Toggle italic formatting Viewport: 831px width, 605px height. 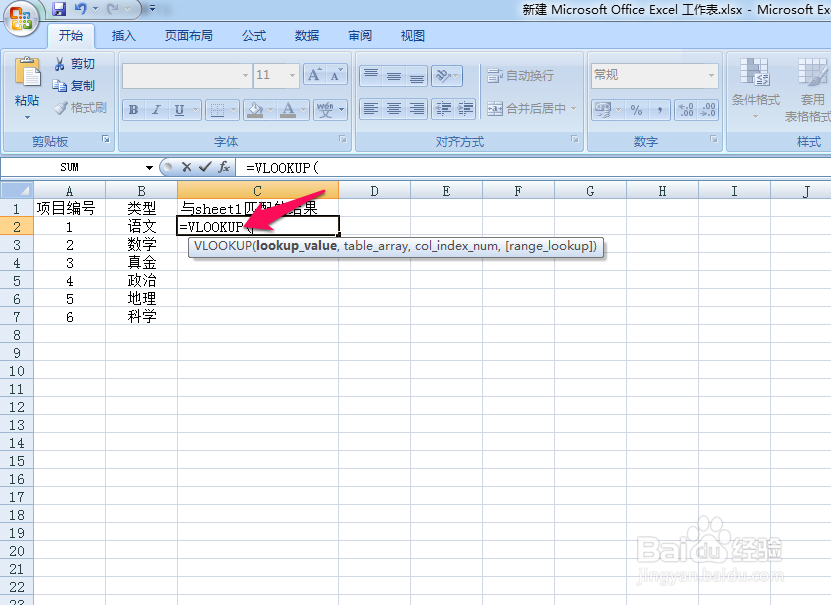pos(156,110)
